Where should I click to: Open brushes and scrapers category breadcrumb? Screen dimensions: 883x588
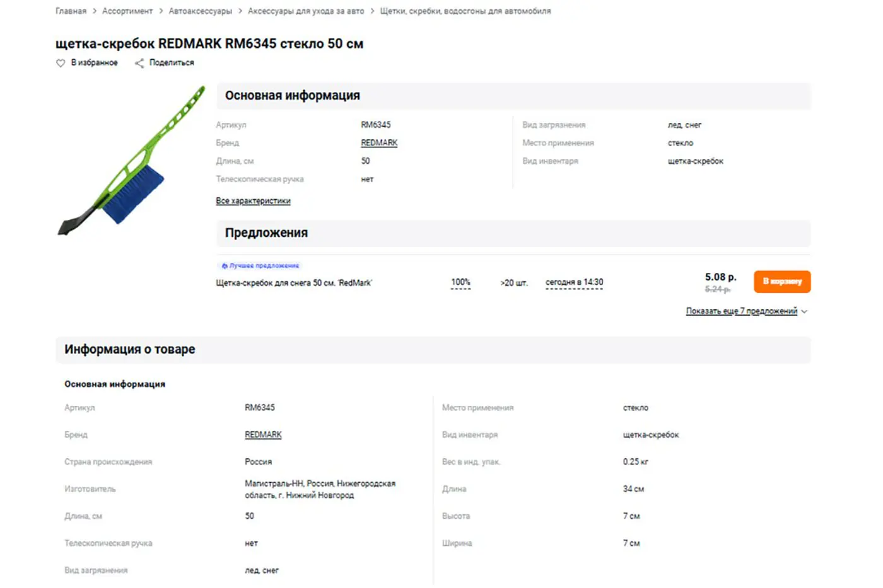point(465,11)
